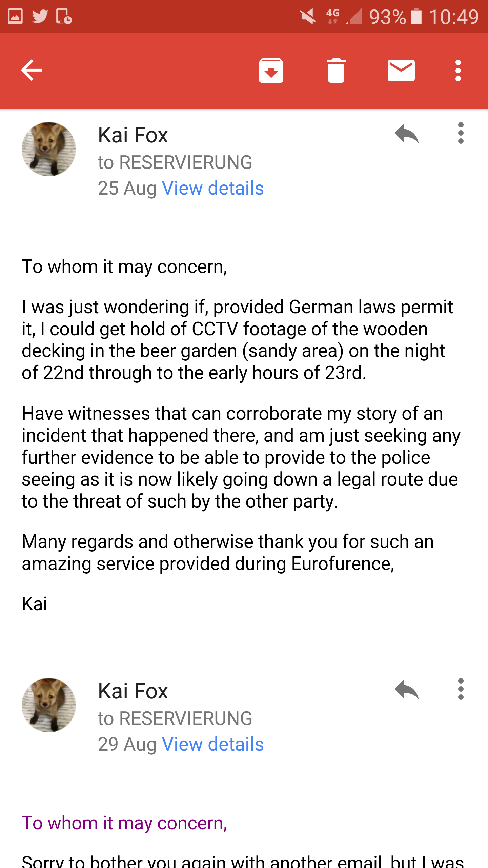Viewport: 488px width, 868px height.
Task: Delete the conversation with the trash icon
Action: [336, 71]
